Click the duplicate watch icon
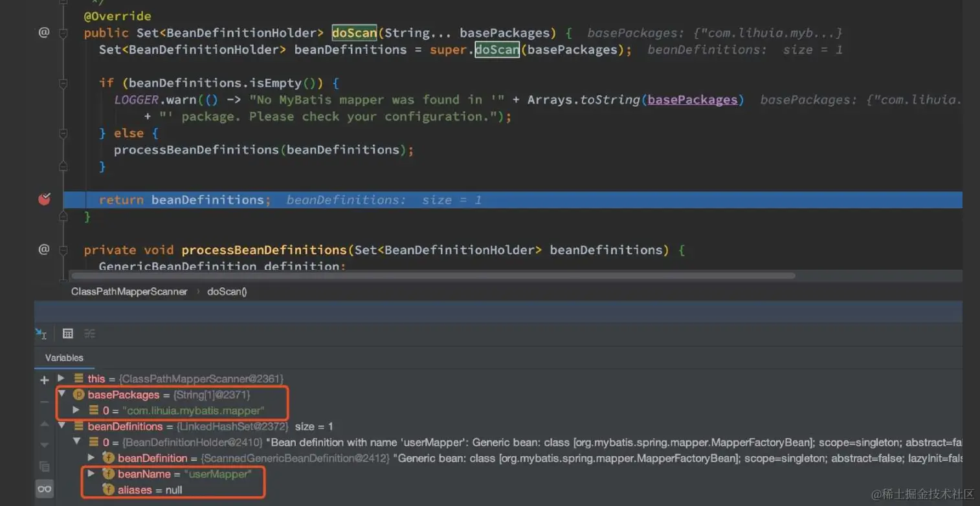The height and width of the screenshot is (506, 980). (44, 467)
